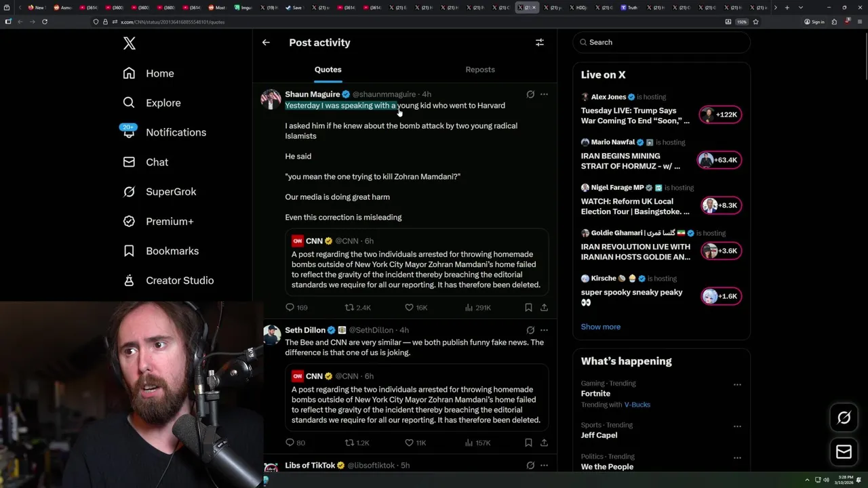Open more options for Jeff Capel trend
868x488 pixels.
pos(737,426)
